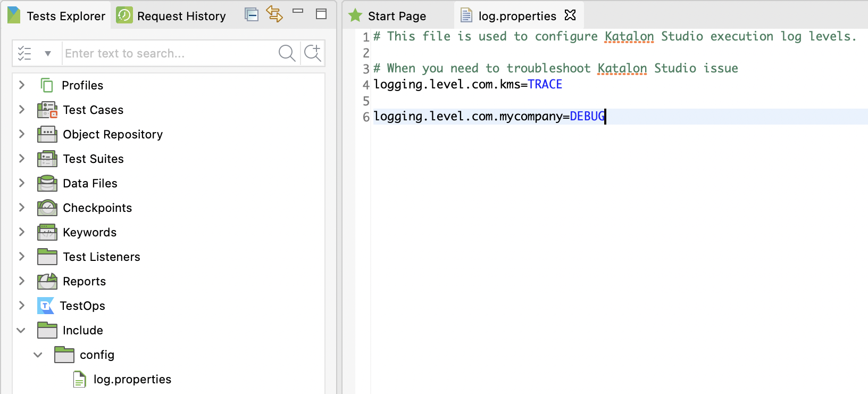The height and width of the screenshot is (394, 868).
Task: Click the Data Files database icon
Action: pos(47,184)
